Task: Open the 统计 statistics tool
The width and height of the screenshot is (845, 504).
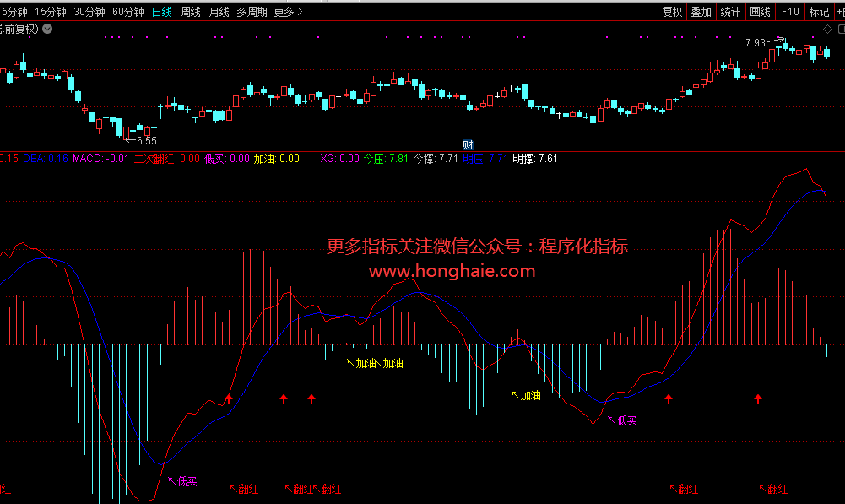Action: click(x=730, y=12)
